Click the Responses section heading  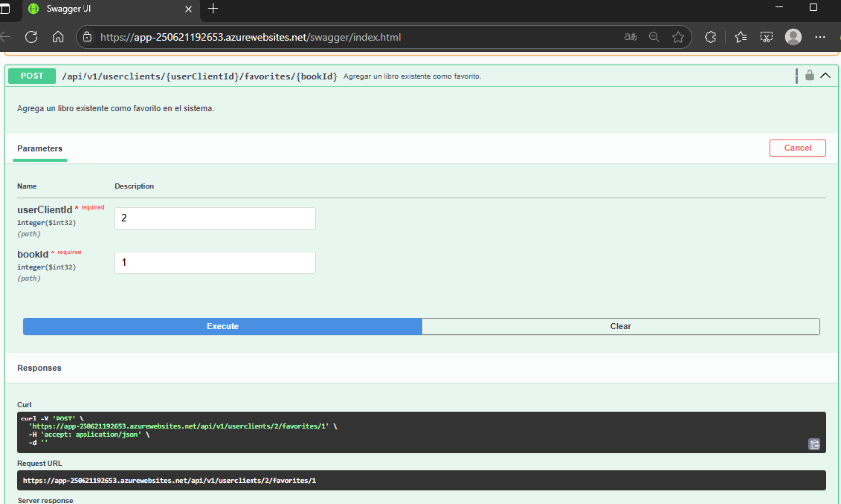click(x=39, y=368)
